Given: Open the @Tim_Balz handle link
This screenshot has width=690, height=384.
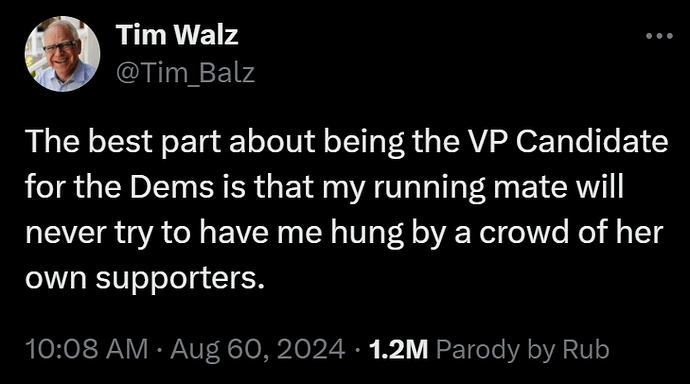Looking at the screenshot, I should click(x=185, y=73).
